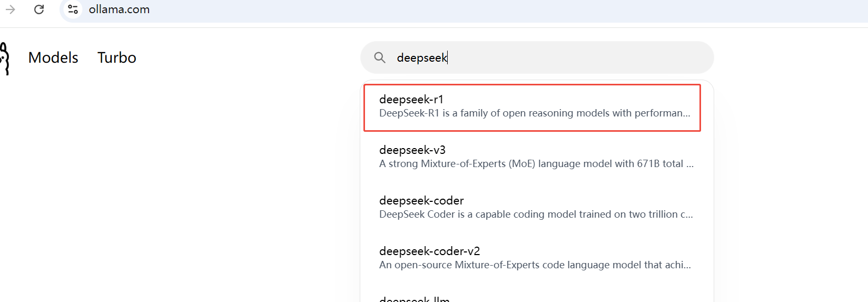Click the browser forward arrow
The height and width of the screenshot is (302, 868).
click(11, 9)
